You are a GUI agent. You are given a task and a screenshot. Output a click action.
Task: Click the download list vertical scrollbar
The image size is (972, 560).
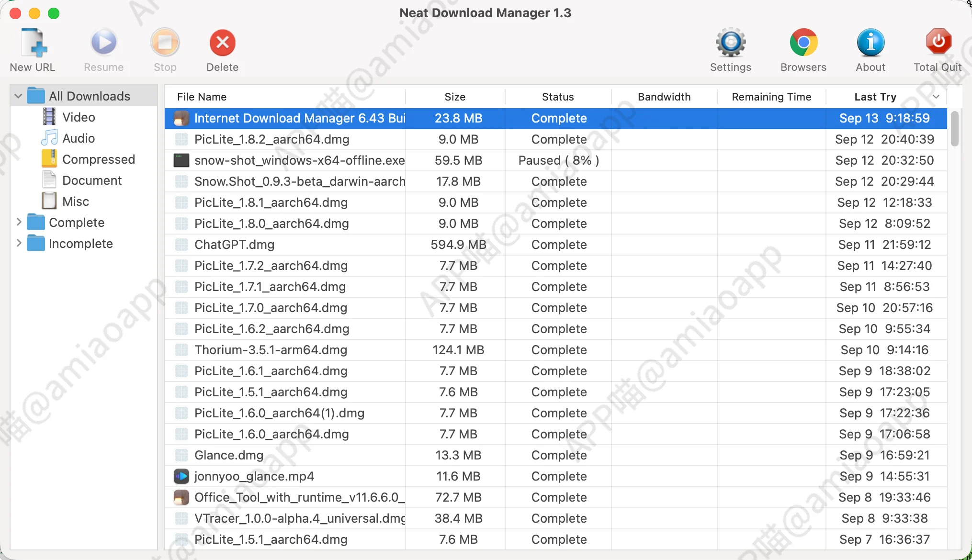[x=955, y=128]
